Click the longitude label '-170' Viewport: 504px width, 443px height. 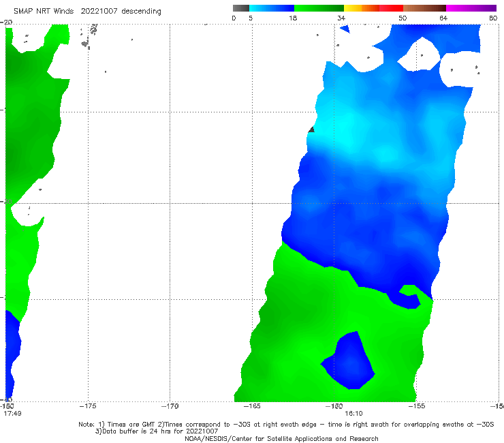(170, 406)
